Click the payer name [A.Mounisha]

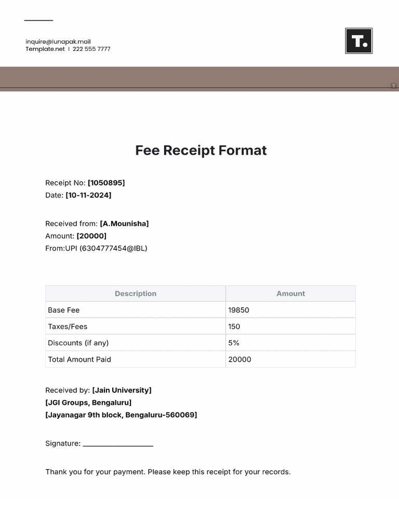point(124,223)
